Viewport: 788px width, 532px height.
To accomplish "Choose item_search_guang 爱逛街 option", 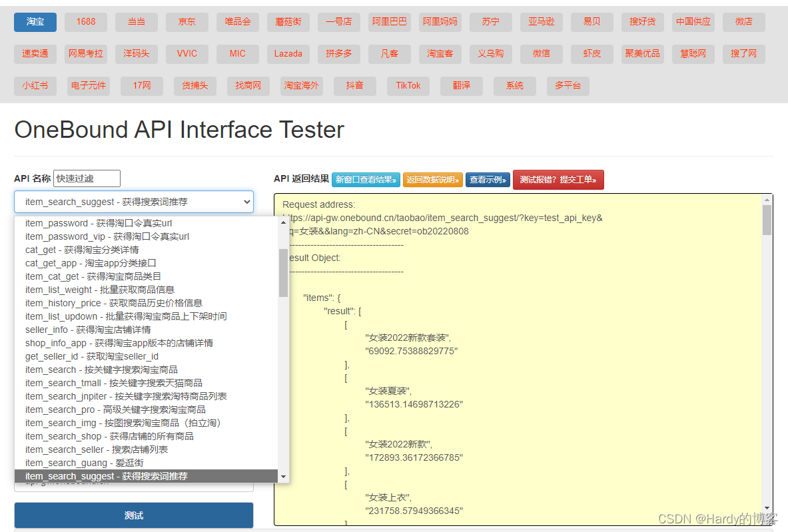I will (147, 463).
